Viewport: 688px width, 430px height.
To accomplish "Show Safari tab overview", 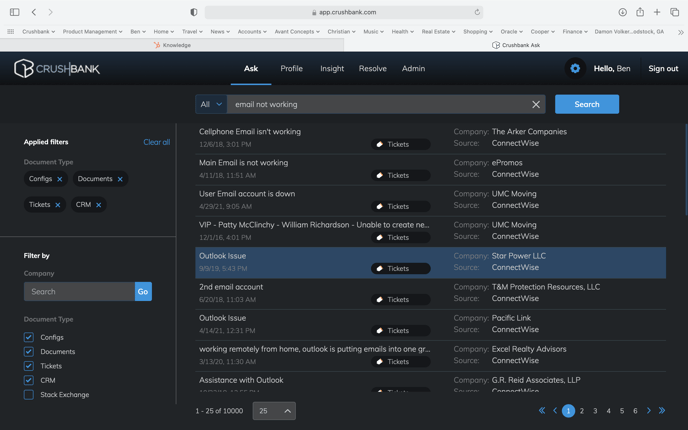I will 674,12.
